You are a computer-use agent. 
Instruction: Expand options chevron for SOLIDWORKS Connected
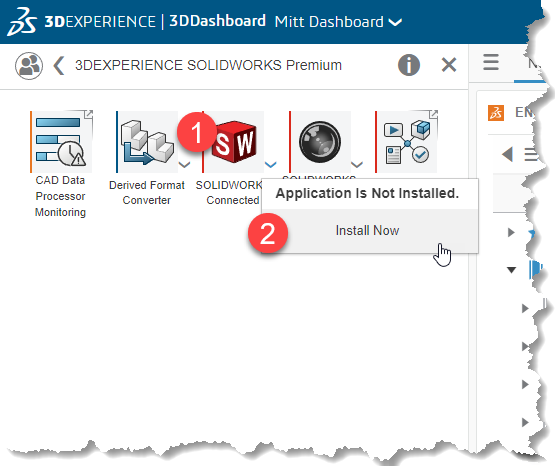point(271,165)
